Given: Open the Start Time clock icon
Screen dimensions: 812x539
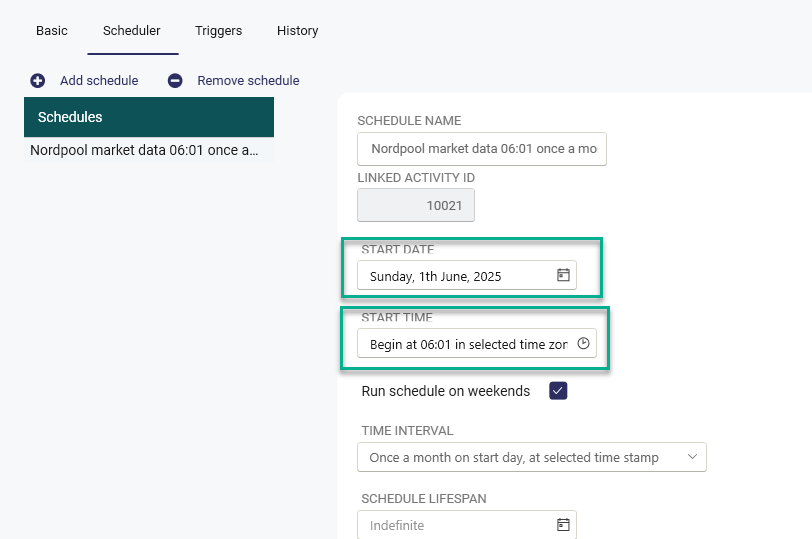Looking at the screenshot, I should (x=583, y=343).
